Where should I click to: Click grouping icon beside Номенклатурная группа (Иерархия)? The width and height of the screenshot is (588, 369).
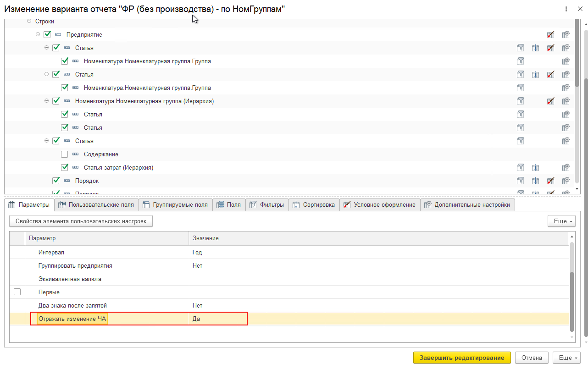[67, 101]
